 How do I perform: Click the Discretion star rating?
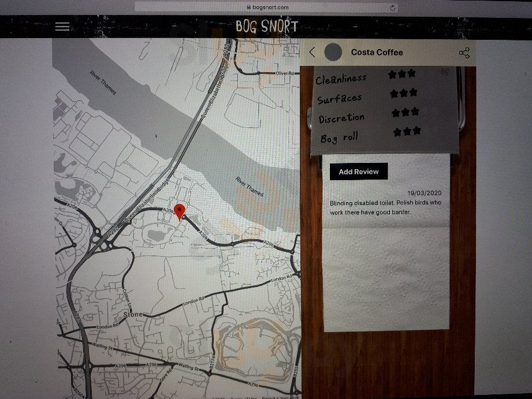[405, 112]
